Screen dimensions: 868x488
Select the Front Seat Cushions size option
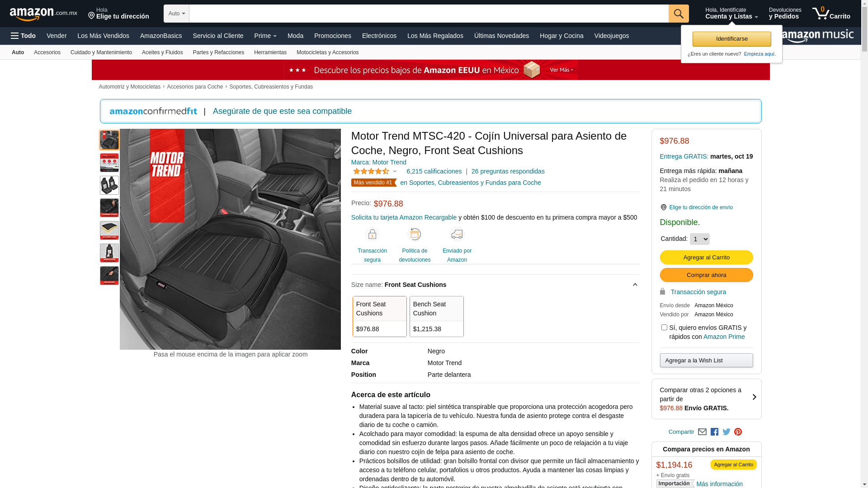click(379, 316)
